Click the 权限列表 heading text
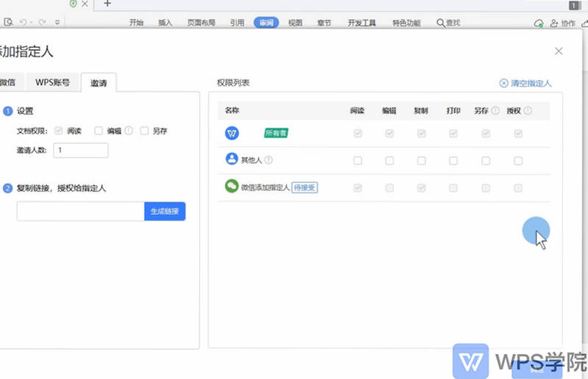 pos(233,83)
